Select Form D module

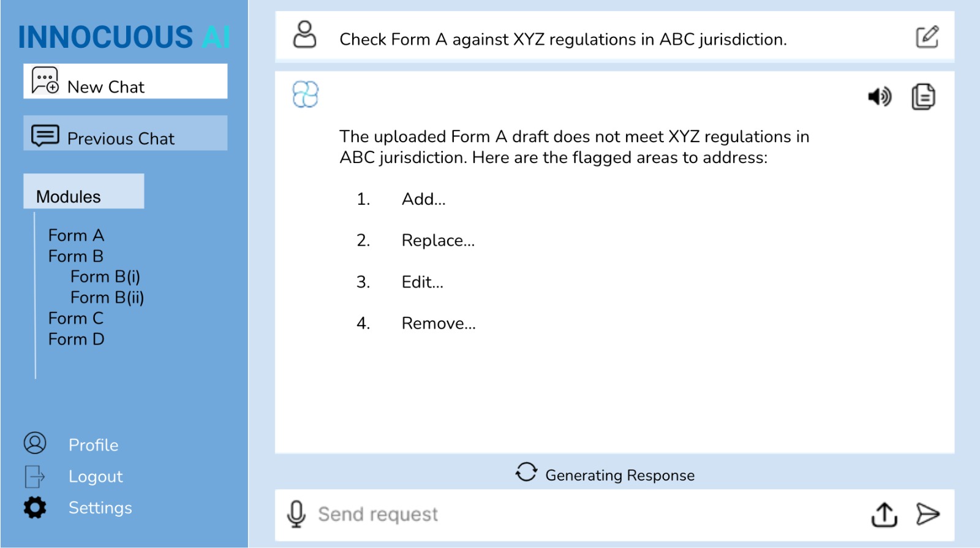[x=76, y=339]
